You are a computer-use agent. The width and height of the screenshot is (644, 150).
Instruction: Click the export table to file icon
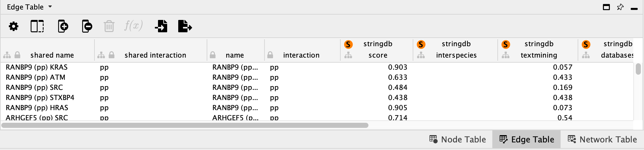185,26
